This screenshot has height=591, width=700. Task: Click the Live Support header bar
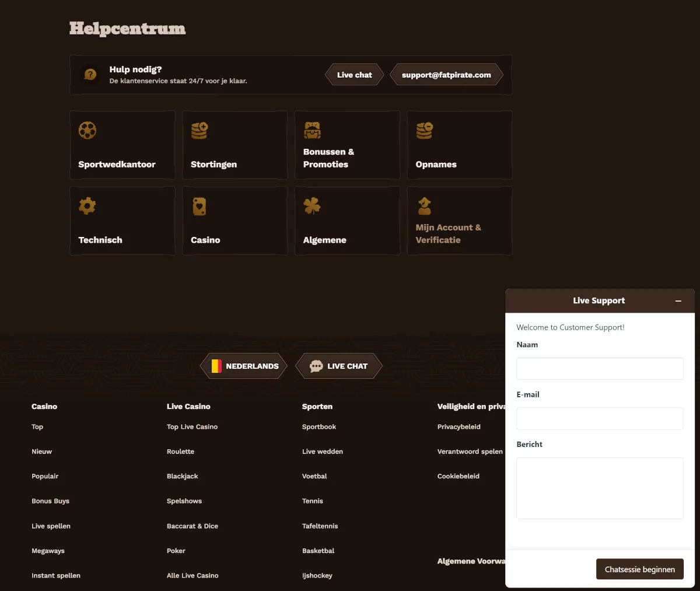(600, 301)
